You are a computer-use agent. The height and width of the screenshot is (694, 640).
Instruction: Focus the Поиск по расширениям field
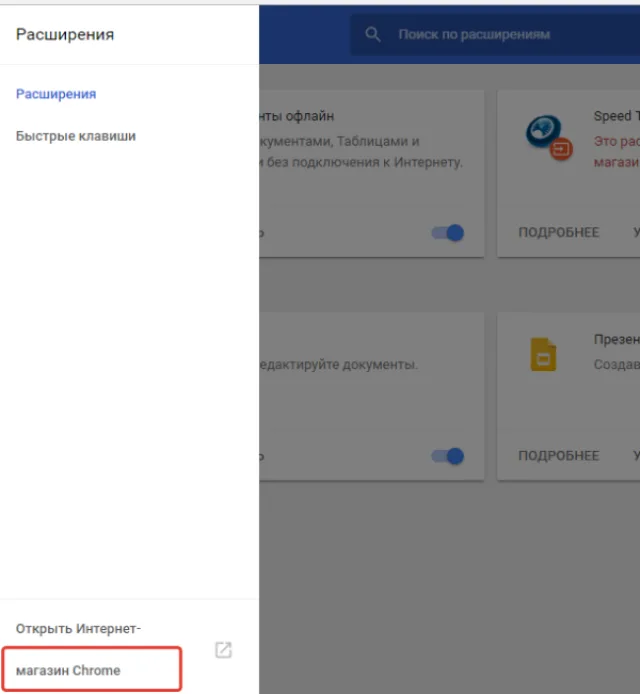495,34
